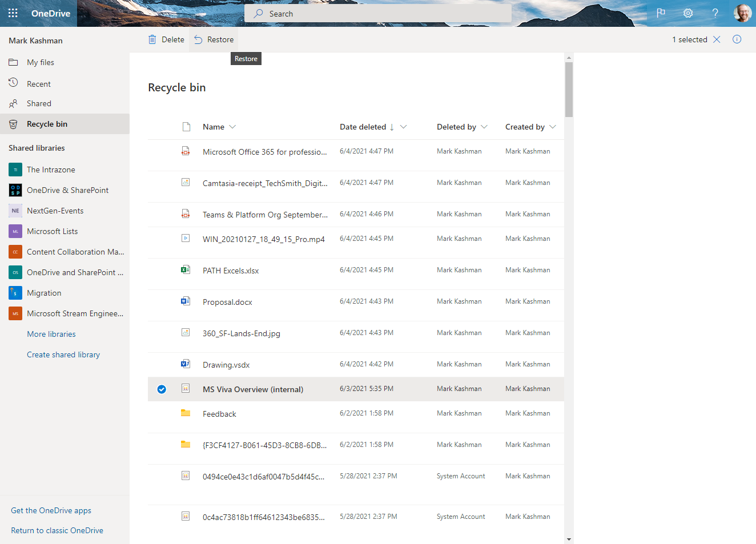Click the video icon for WIN_20210127 mp4

tap(186, 239)
